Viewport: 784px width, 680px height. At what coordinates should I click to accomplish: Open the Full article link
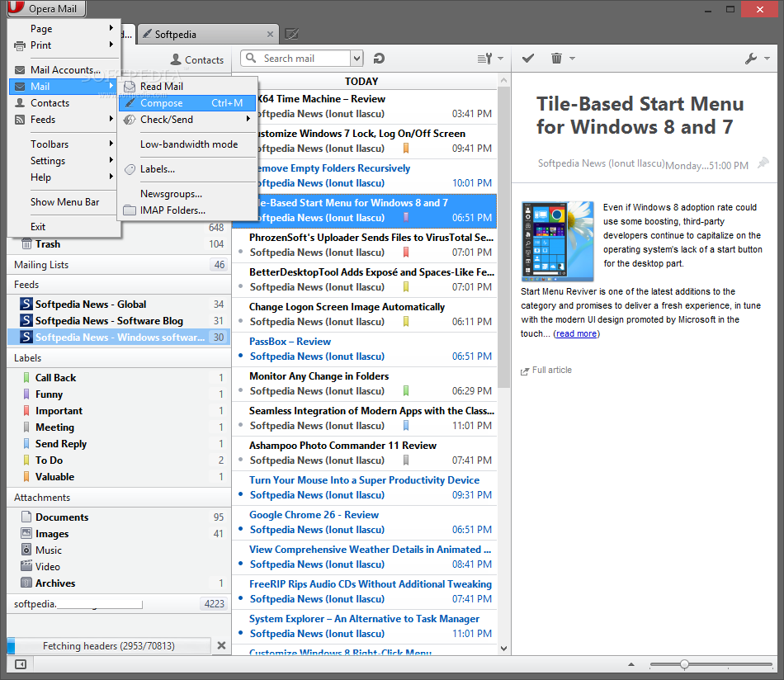tap(546, 370)
